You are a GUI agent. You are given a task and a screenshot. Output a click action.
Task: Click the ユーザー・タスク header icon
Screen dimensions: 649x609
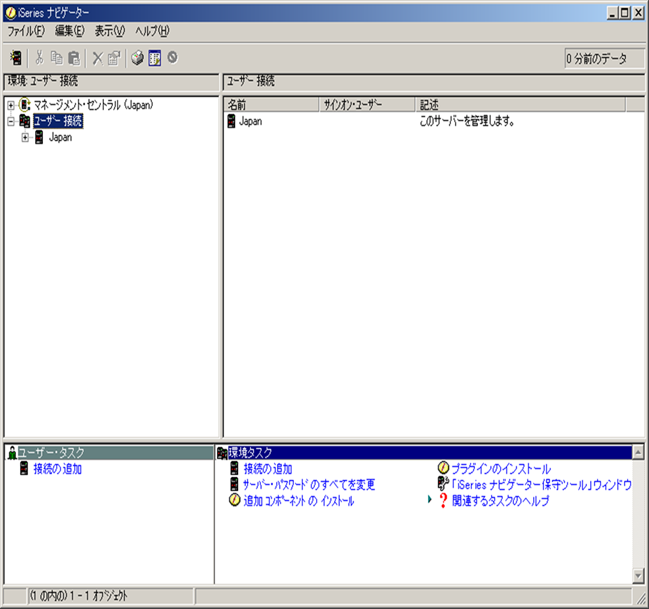pos(12,453)
